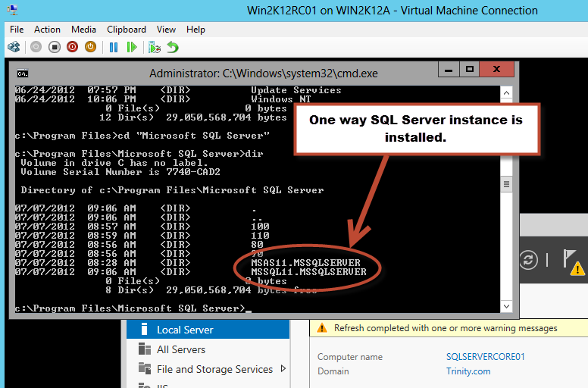
Task: Turn off the virtual machine icon
Action: click(55, 47)
